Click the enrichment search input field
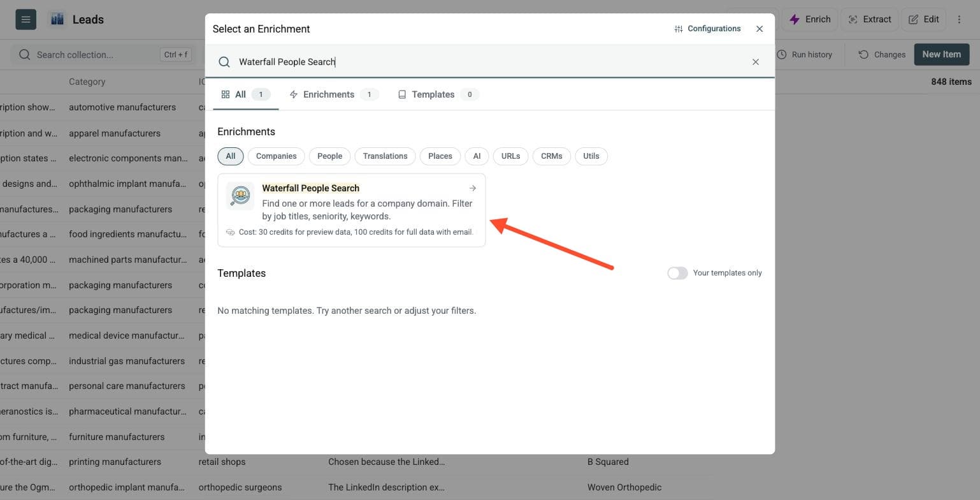 click(x=490, y=62)
